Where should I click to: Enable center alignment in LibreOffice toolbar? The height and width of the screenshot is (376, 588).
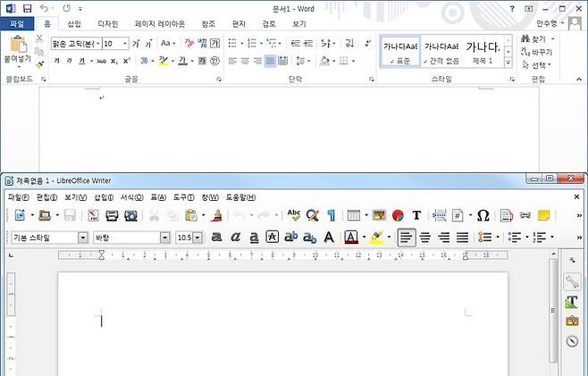pyautogui.click(x=425, y=237)
